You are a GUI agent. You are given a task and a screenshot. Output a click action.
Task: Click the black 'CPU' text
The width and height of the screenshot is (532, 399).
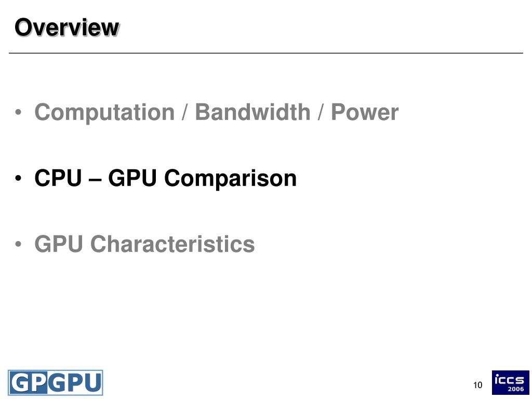coord(58,178)
